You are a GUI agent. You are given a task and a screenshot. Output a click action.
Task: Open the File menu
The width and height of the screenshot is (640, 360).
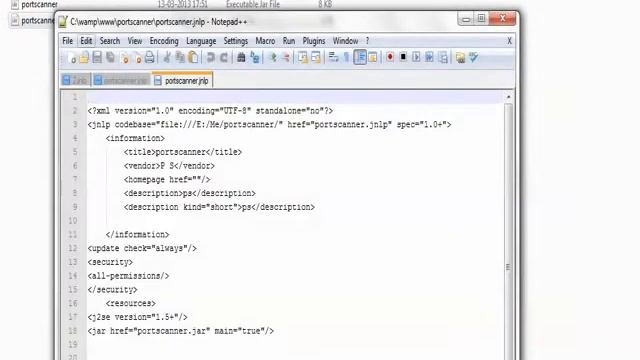pyautogui.click(x=67, y=41)
